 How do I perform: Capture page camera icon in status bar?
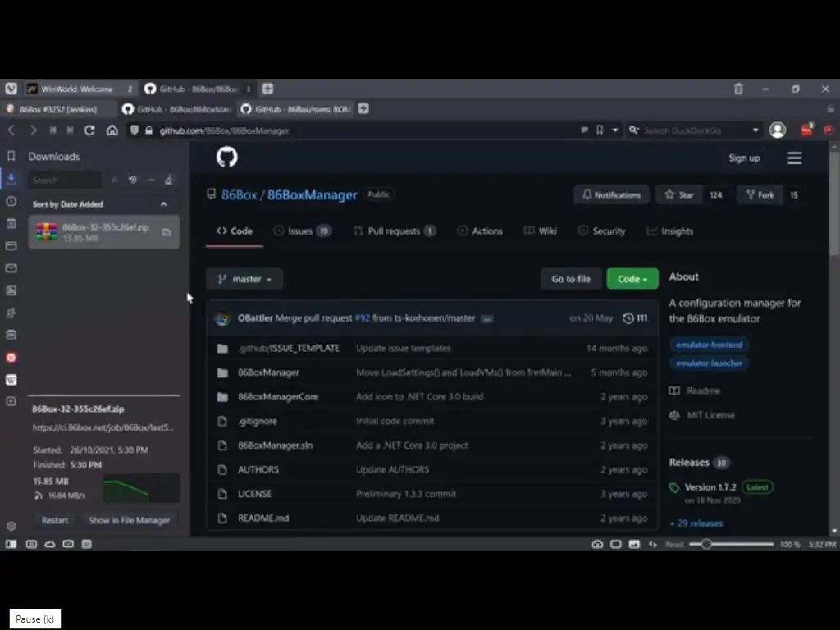pos(597,544)
